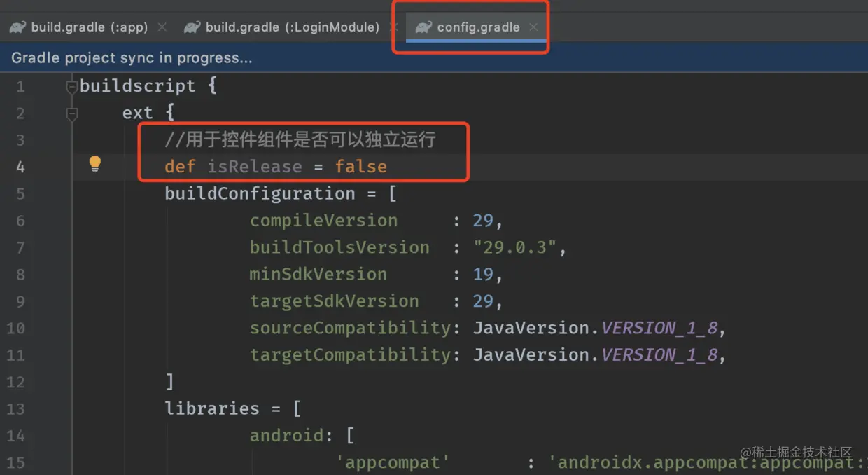Open the yellow lightbulb quick-fix on line 4
868x475 pixels.
tap(95, 165)
